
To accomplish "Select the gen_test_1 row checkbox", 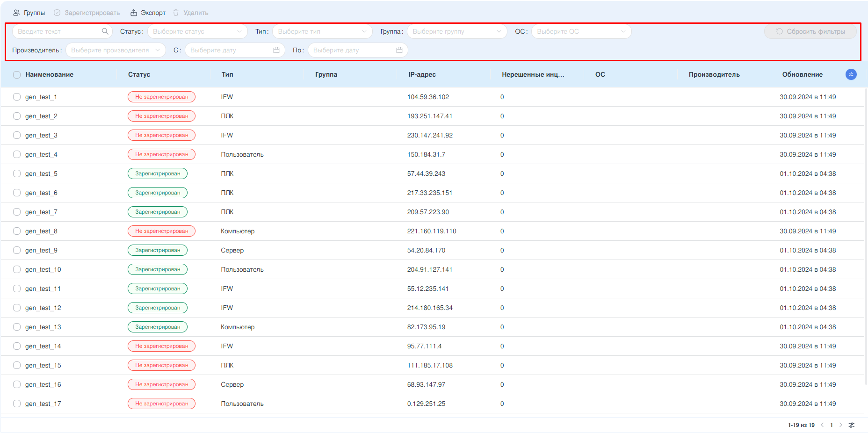I will tap(17, 97).
